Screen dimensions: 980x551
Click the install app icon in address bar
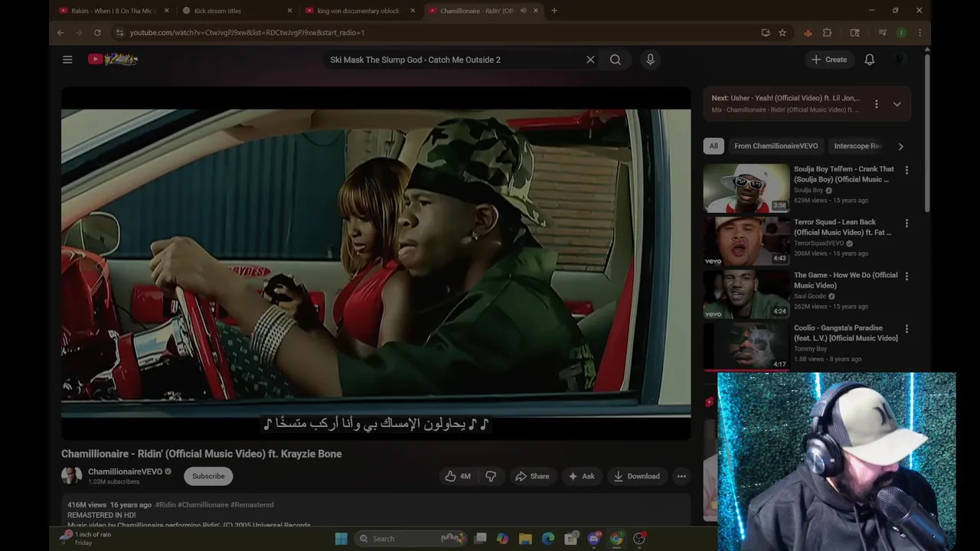[766, 33]
